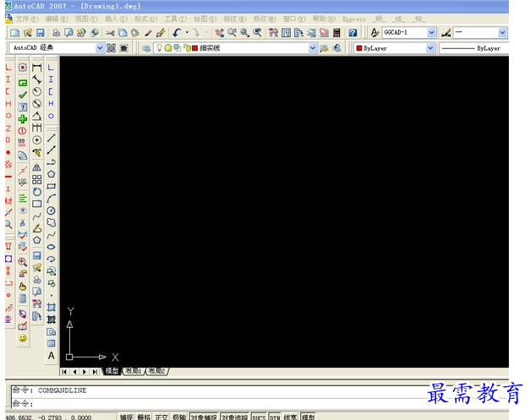Select the Line tool in the draw toolbar
The image size is (530, 420).
pos(51,138)
